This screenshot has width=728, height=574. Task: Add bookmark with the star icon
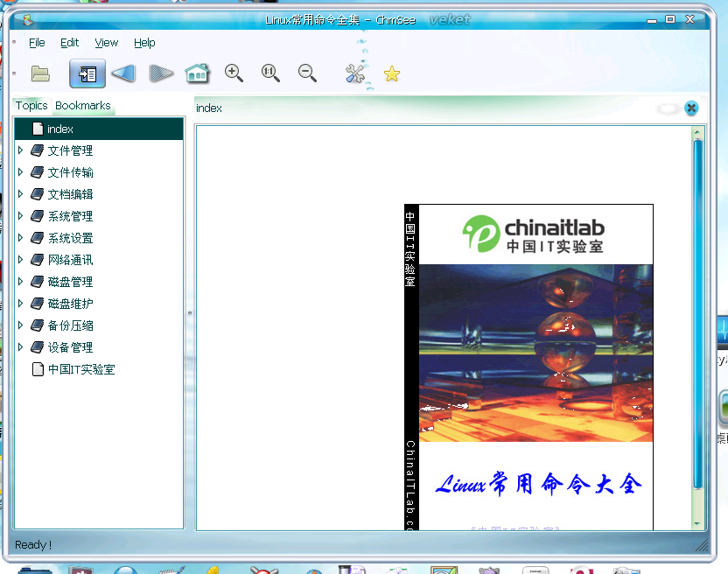click(392, 73)
